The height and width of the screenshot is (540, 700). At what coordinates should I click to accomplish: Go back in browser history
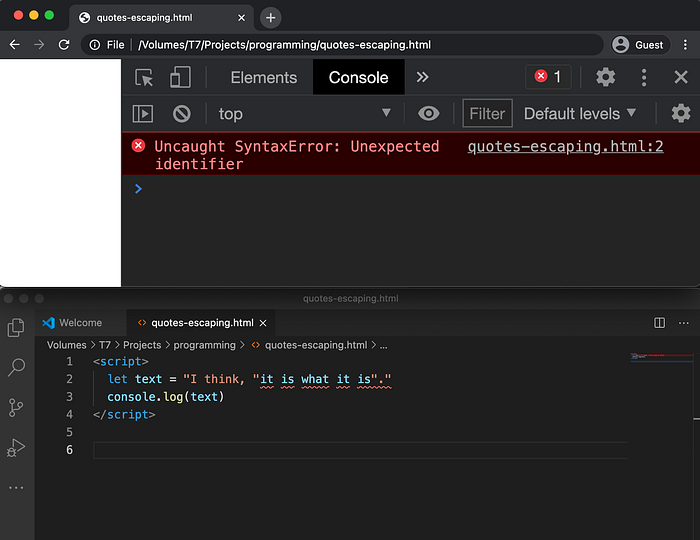[15, 45]
